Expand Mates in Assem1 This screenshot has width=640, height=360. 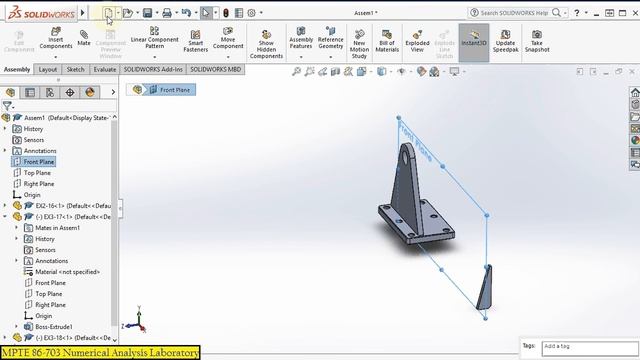click(x=16, y=228)
